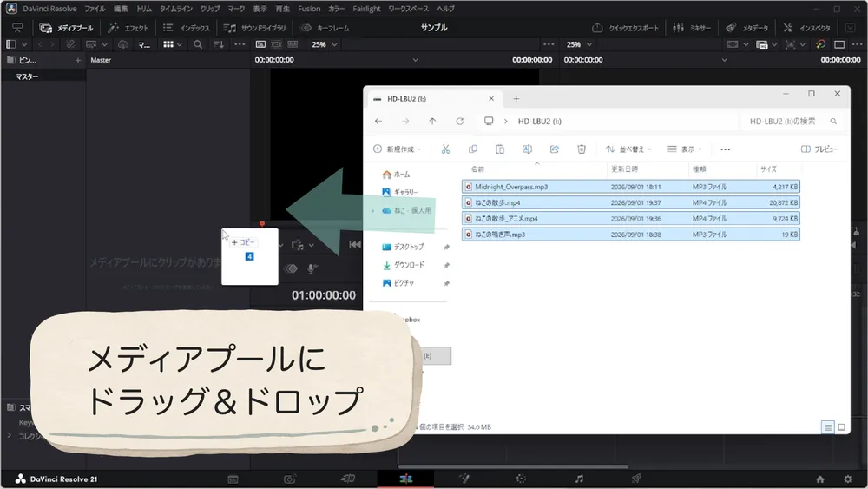Click the color wheel bypass icon

(x=820, y=44)
